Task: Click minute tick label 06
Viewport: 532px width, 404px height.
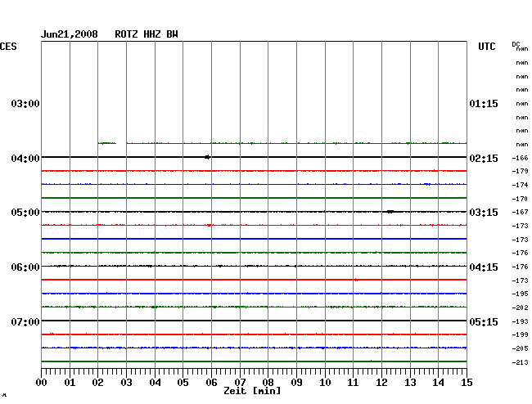Action: point(211,383)
